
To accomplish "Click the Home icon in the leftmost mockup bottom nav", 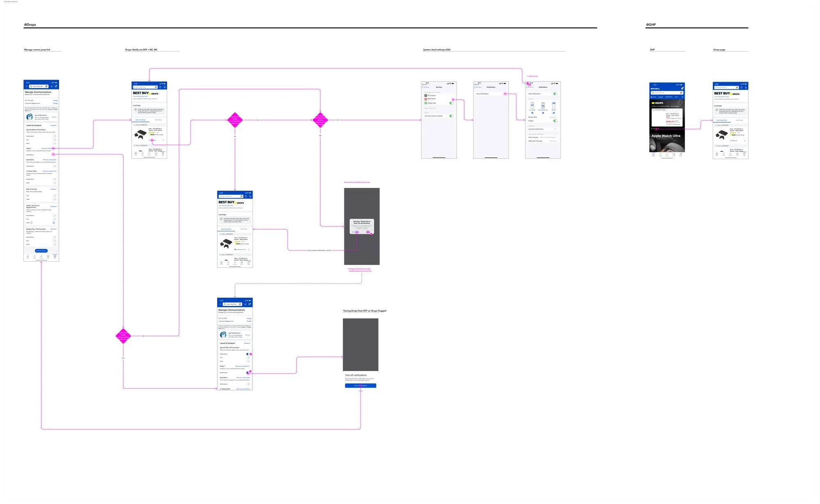I will 28,257.
